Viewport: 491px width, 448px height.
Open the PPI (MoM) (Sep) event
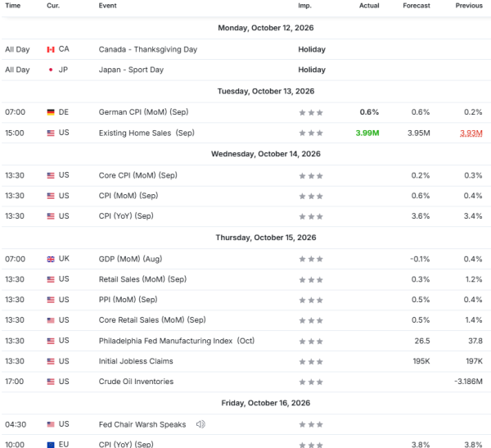point(128,300)
